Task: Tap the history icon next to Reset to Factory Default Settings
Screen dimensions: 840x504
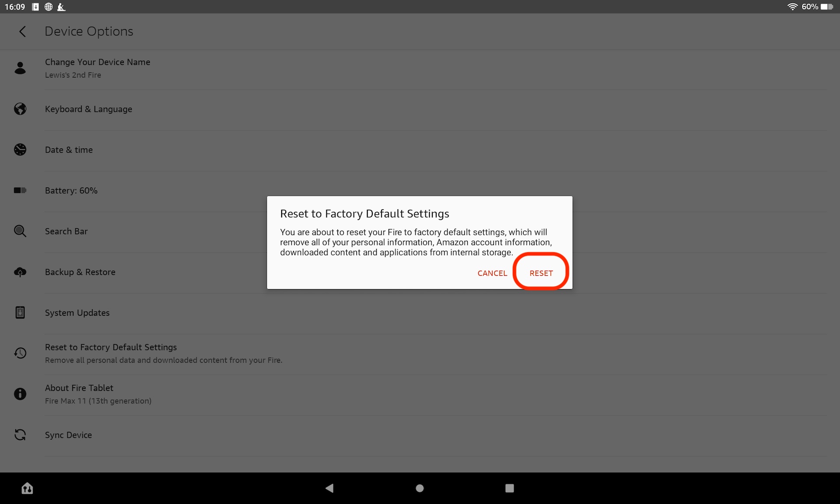Action: pyautogui.click(x=20, y=353)
